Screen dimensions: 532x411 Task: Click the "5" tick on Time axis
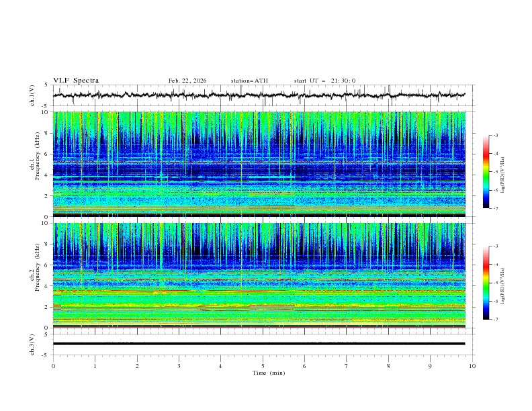pyautogui.click(x=263, y=366)
